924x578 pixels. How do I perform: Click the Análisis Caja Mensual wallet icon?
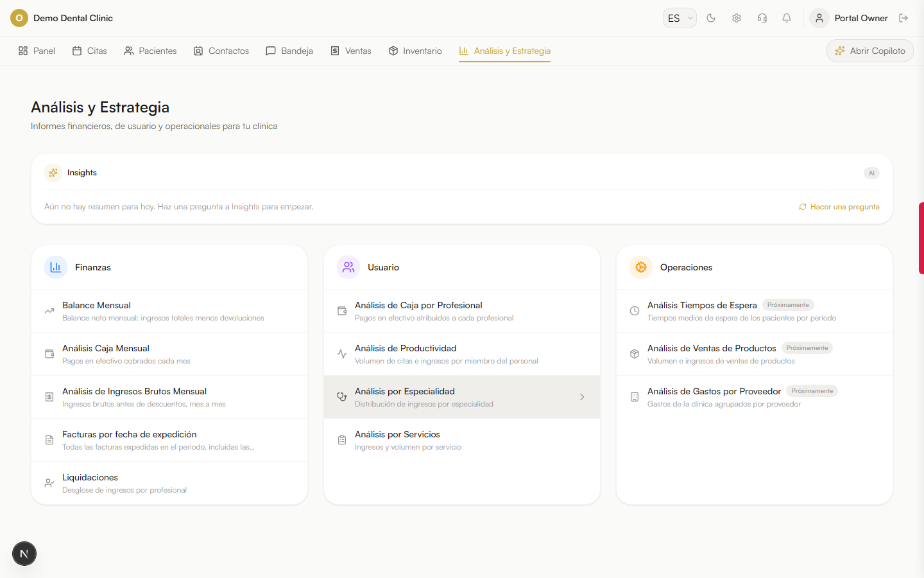click(49, 354)
